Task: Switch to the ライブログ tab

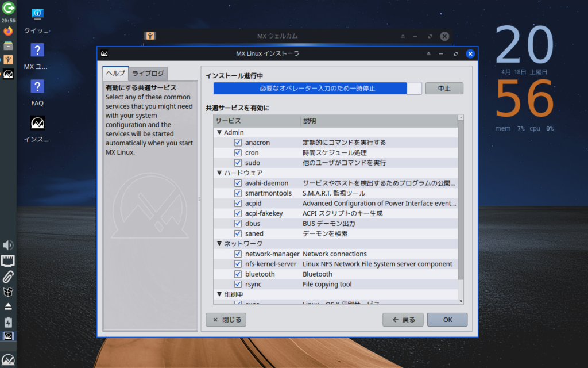Action: click(x=148, y=74)
